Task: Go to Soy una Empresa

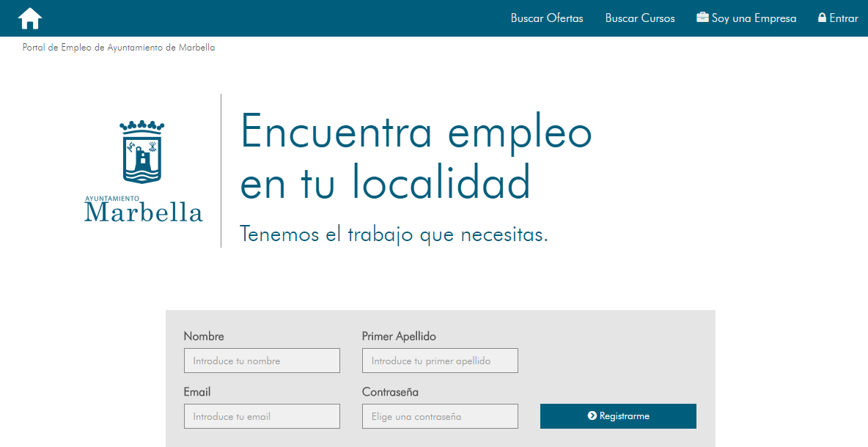Action: point(746,18)
